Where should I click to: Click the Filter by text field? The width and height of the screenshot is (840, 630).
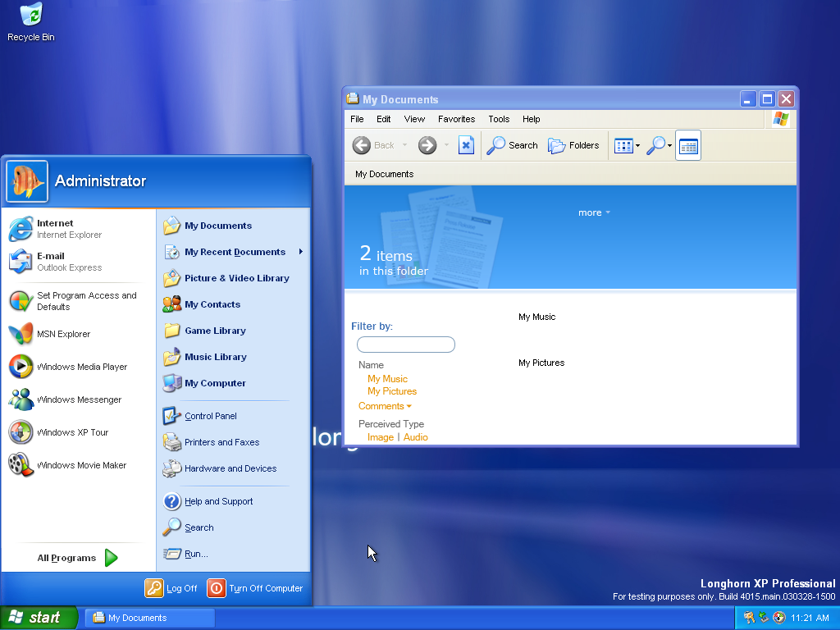coord(405,345)
